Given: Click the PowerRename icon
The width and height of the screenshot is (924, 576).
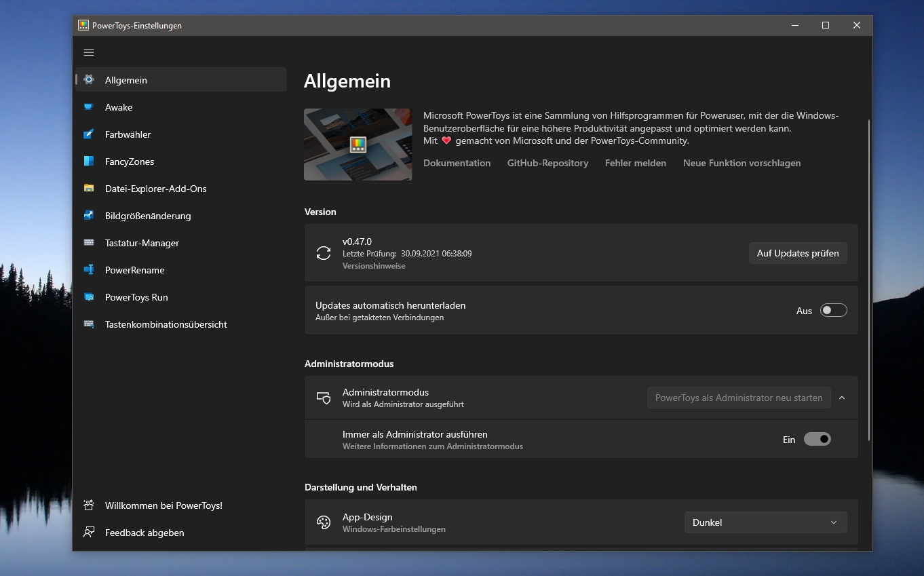Looking at the screenshot, I should [89, 269].
